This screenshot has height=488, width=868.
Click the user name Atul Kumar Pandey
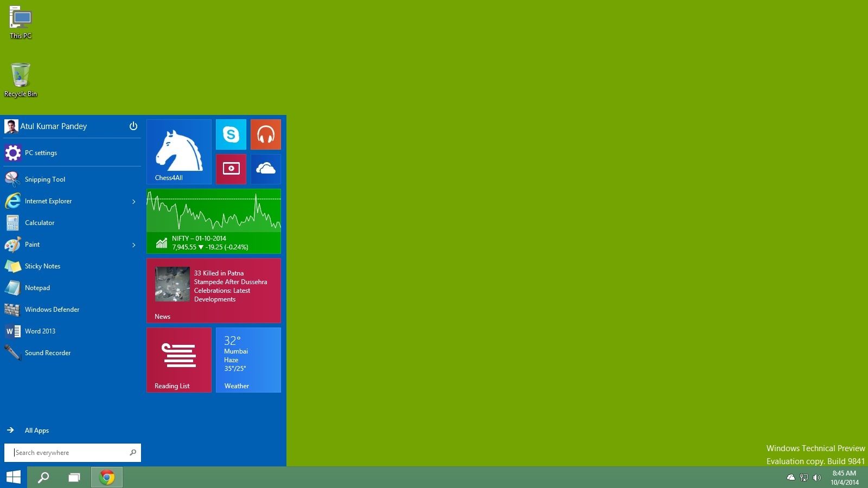pos(54,126)
